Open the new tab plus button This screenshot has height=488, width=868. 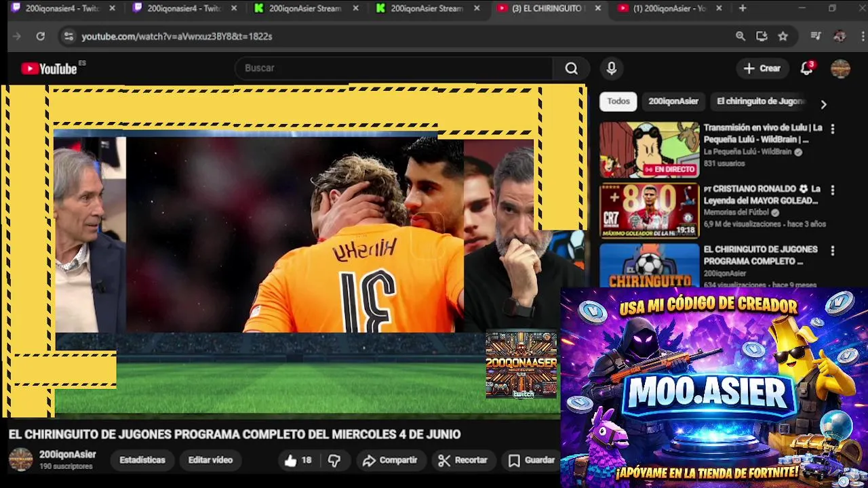pyautogui.click(x=743, y=8)
